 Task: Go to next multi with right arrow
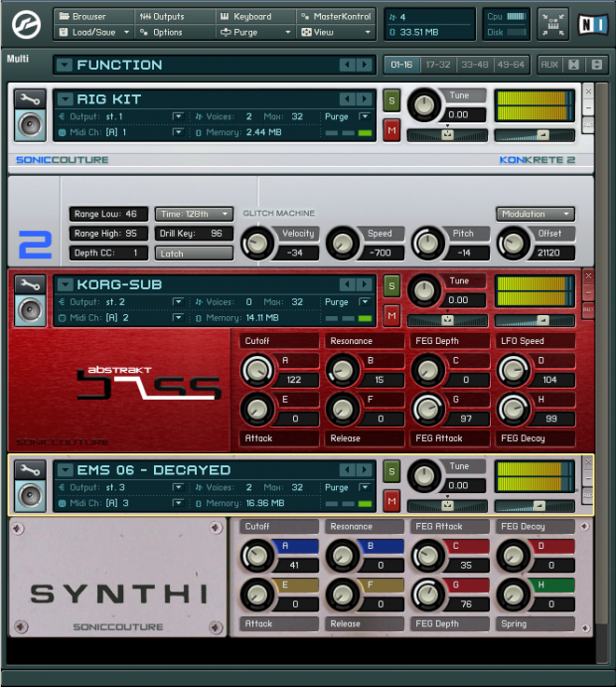[364, 65]
